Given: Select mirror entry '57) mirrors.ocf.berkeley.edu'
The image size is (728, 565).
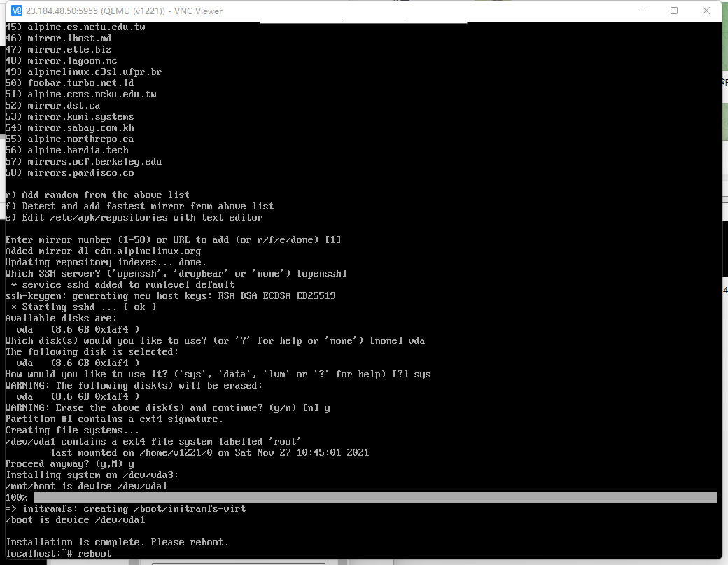Looking at the screenshot, I should [x=83, y=162].
